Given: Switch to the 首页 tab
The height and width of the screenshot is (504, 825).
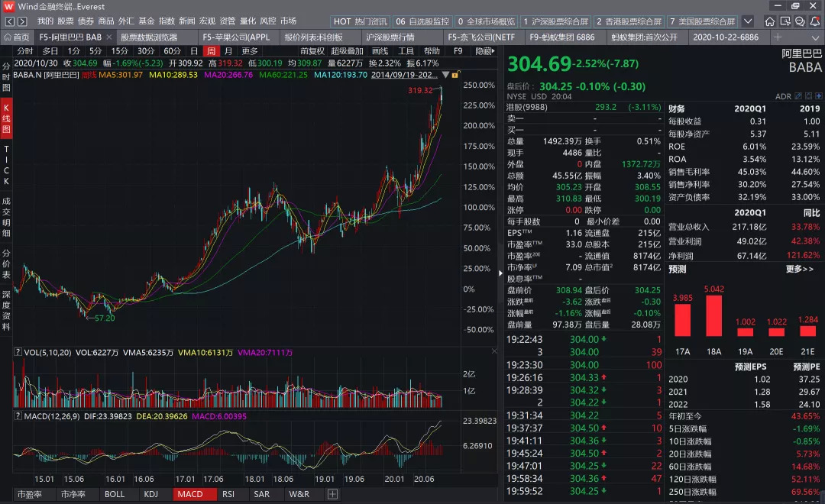Looking at the screenshot, I should (x=17, y=37).
